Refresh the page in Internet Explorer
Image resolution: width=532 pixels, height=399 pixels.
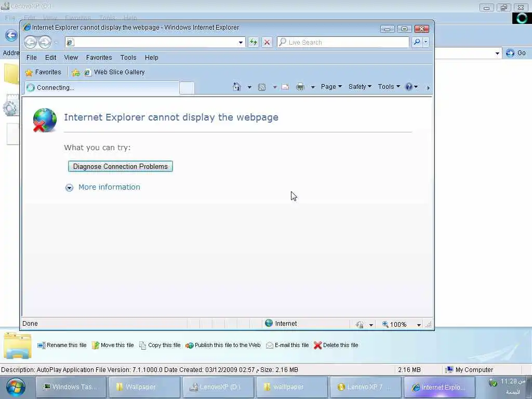tap(253, 42)
